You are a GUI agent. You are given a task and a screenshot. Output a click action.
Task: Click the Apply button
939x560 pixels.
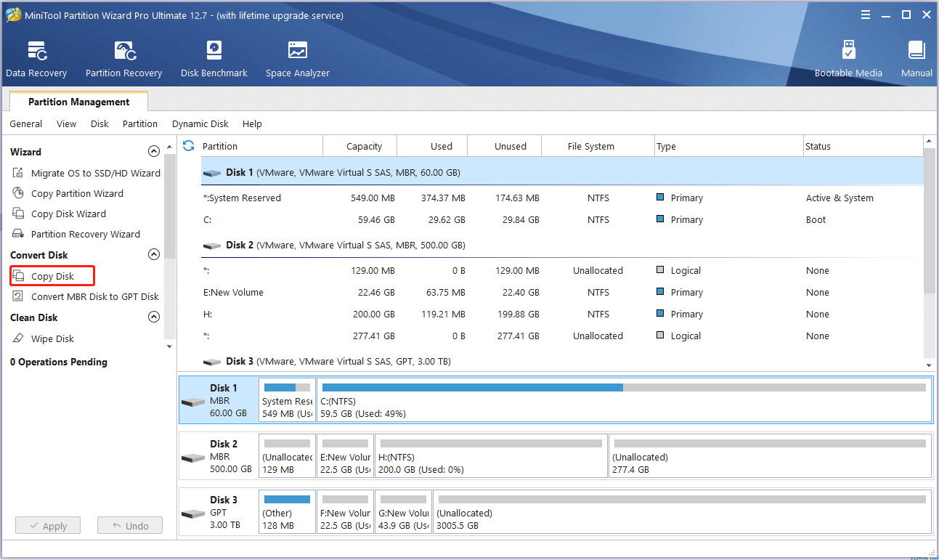[x=48, y=526]
